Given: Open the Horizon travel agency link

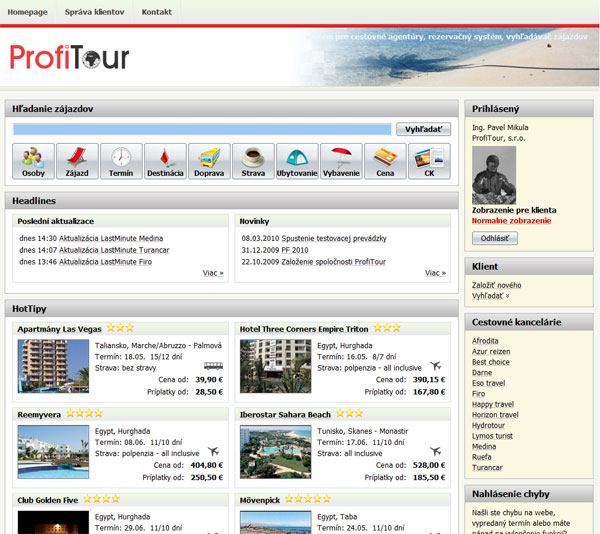Looking at the screenshot, I should click(495, 415).
